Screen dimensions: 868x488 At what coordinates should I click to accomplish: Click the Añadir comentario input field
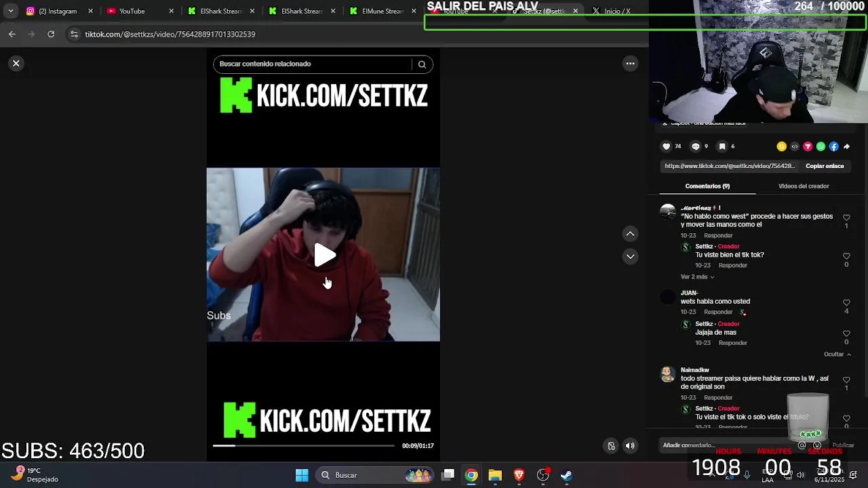(x=728, y=445)
